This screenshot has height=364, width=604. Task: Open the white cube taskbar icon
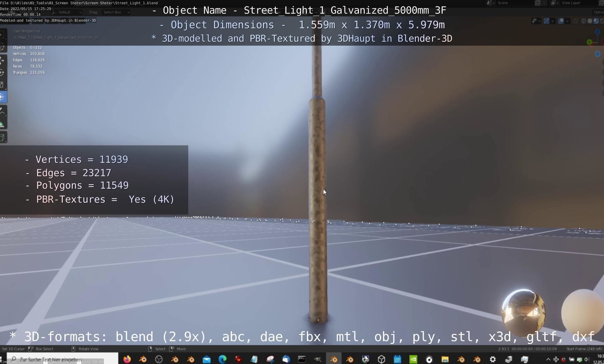(x=381, y=359)
